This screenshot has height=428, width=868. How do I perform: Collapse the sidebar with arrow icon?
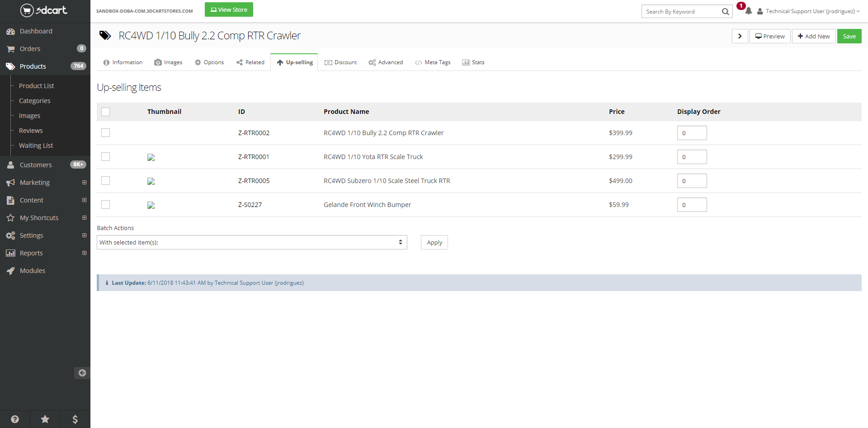(82, 373)
